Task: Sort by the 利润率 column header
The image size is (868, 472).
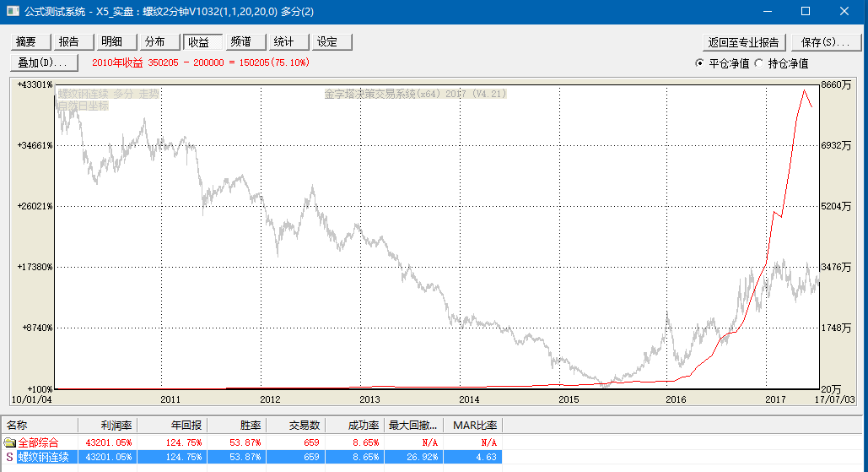Action: tap(107, 426)
